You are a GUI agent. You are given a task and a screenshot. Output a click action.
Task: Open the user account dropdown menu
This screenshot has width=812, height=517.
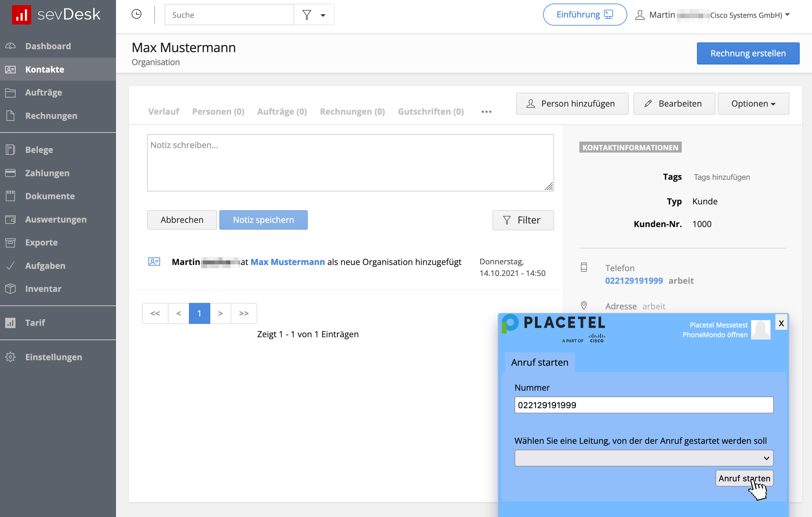[787, 15]
